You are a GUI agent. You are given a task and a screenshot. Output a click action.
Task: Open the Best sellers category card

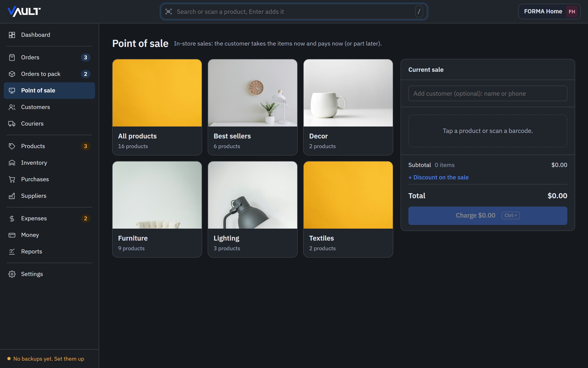tap(252, 107)
